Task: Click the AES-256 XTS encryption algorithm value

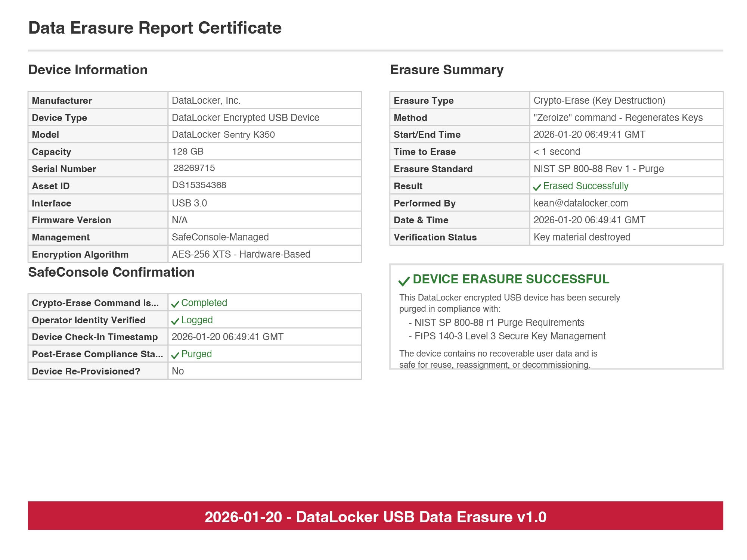Action: click(241, 254)
